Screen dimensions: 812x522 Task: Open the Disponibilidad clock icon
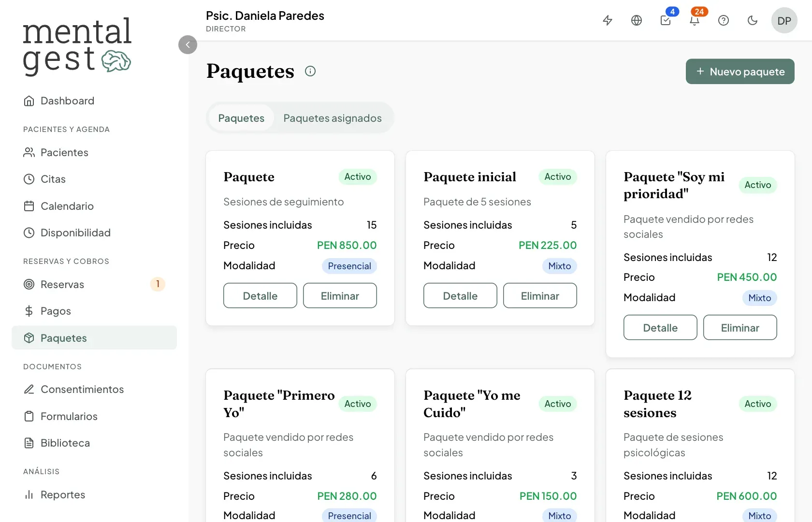29,232
